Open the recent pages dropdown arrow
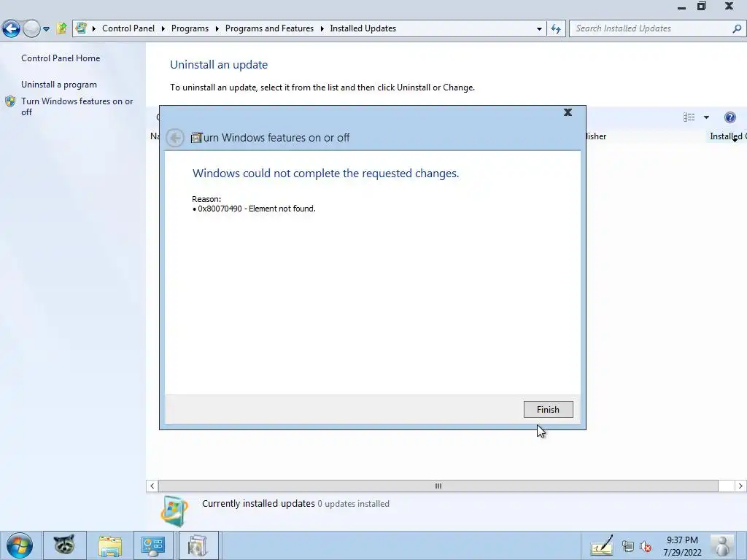The height and width of the screenshot is (560, 747). pyautogui.click(x=46, y=28)
